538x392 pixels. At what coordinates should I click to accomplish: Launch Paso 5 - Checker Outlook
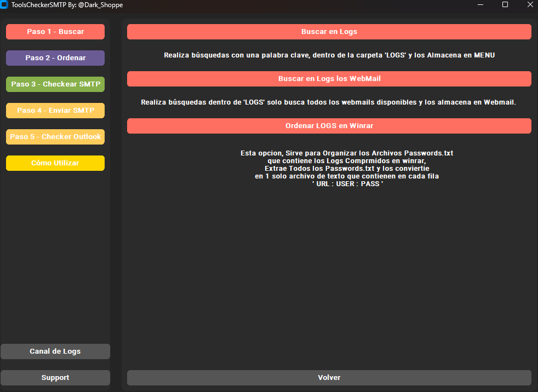click(x=55, y=137)
